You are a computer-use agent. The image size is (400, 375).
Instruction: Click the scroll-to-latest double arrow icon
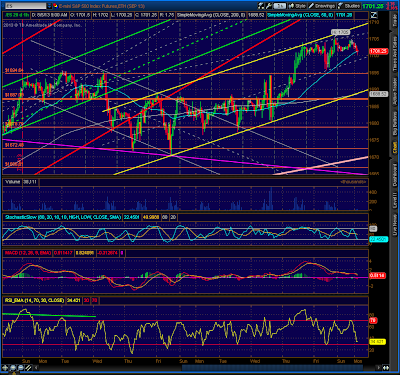(385, 368)
